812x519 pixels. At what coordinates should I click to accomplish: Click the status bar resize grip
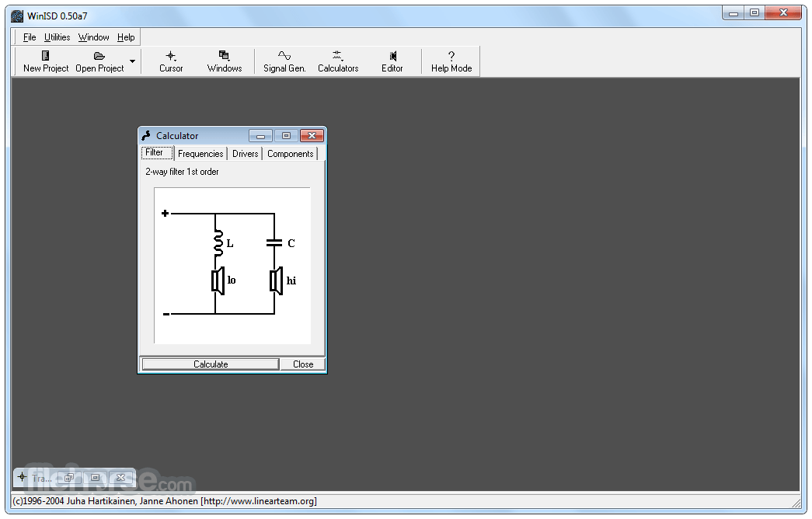pyautogui.click(x=796, y=503)
